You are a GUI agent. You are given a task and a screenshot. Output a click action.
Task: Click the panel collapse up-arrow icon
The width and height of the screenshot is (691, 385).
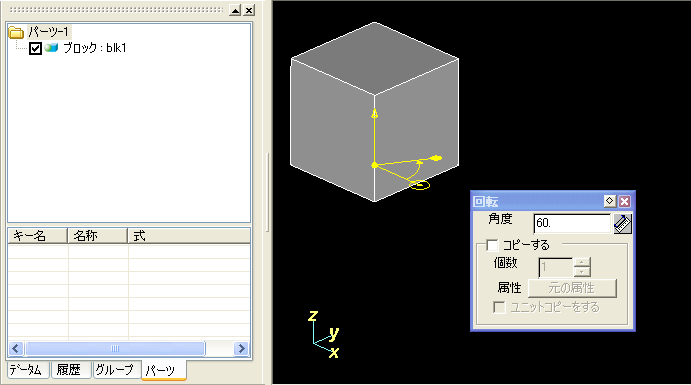coord(235,10)
